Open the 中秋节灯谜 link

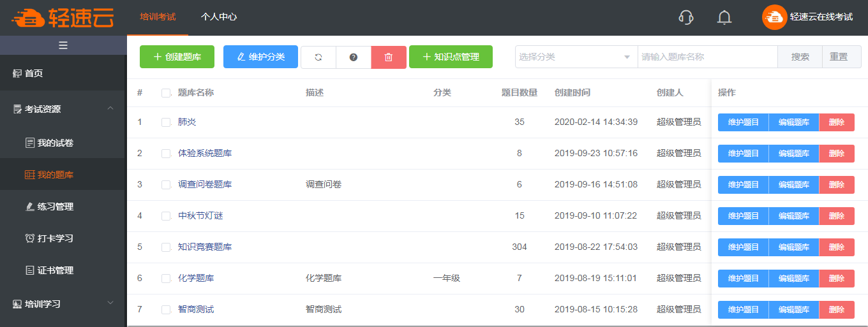coord(200,216)
